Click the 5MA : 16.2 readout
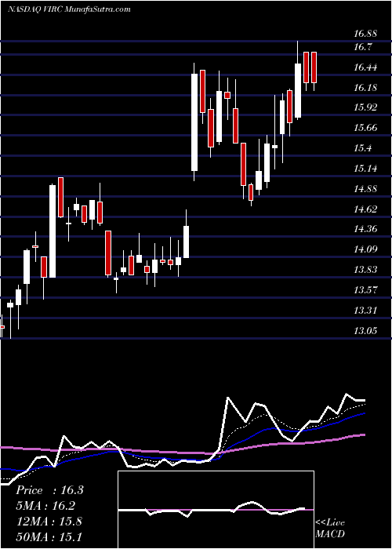The height and width of the screenshot is (549, 392). [x=45, y=506]
